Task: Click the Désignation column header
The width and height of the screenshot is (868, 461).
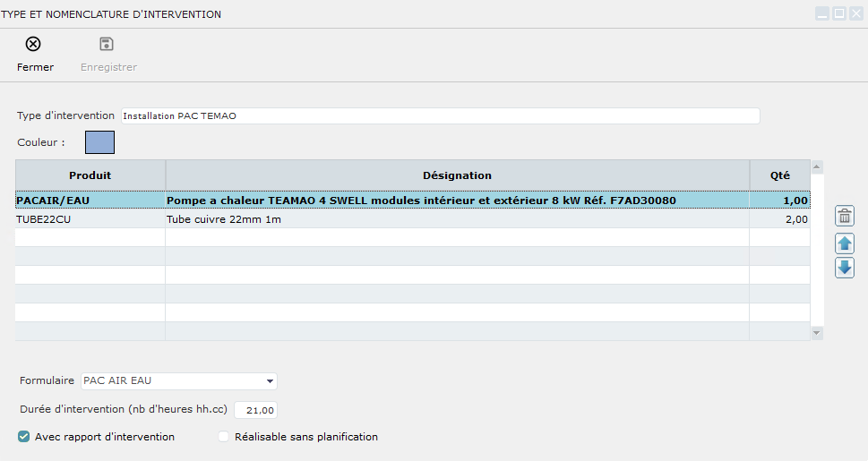Action: 457,175
